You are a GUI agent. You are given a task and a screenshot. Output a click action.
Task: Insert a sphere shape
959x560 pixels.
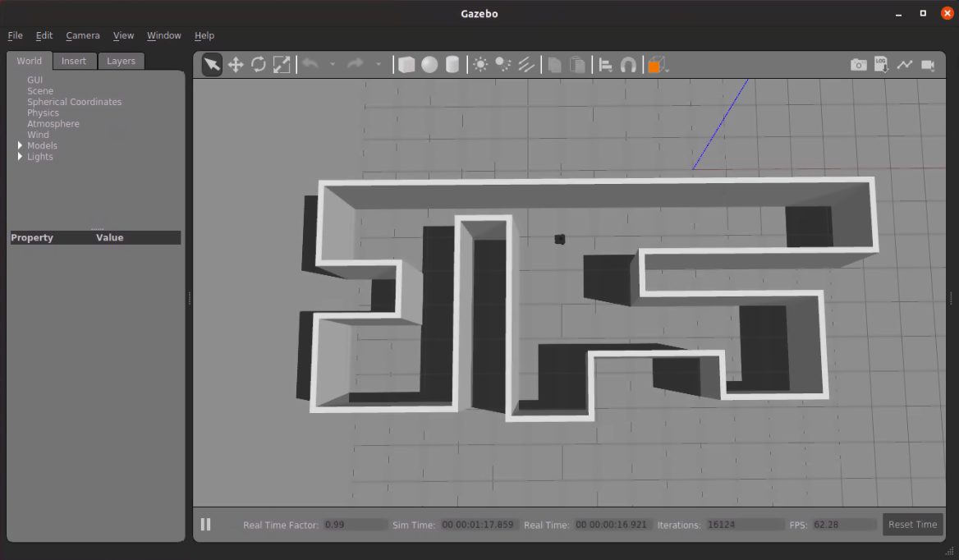(429, 65)
